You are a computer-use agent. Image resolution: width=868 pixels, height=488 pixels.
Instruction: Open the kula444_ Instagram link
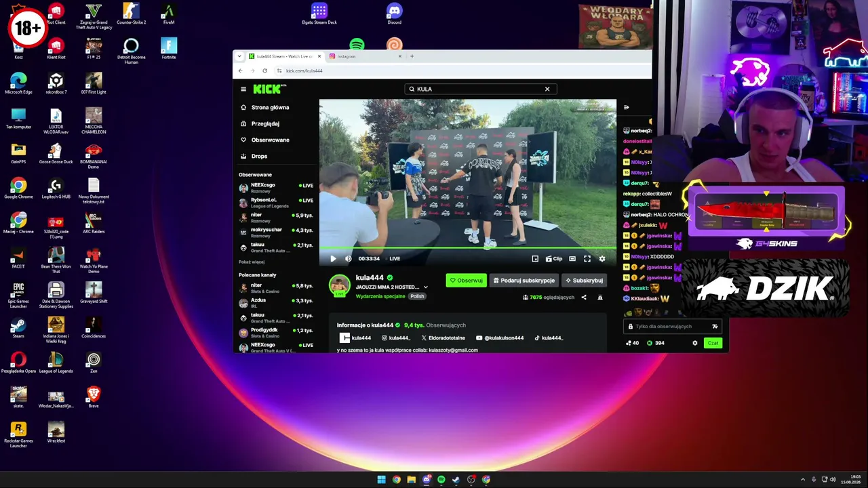[x=396, y=338]
